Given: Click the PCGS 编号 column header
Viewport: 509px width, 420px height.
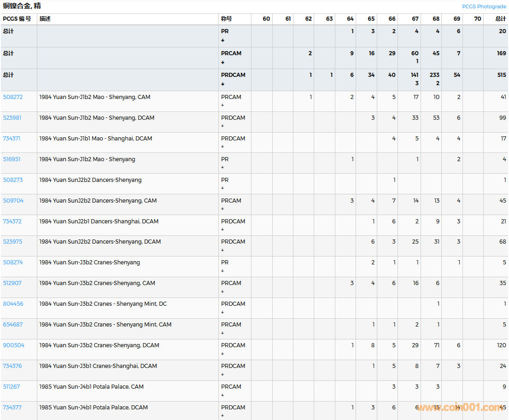Looking at the screenshot, I should pos(17,19).
